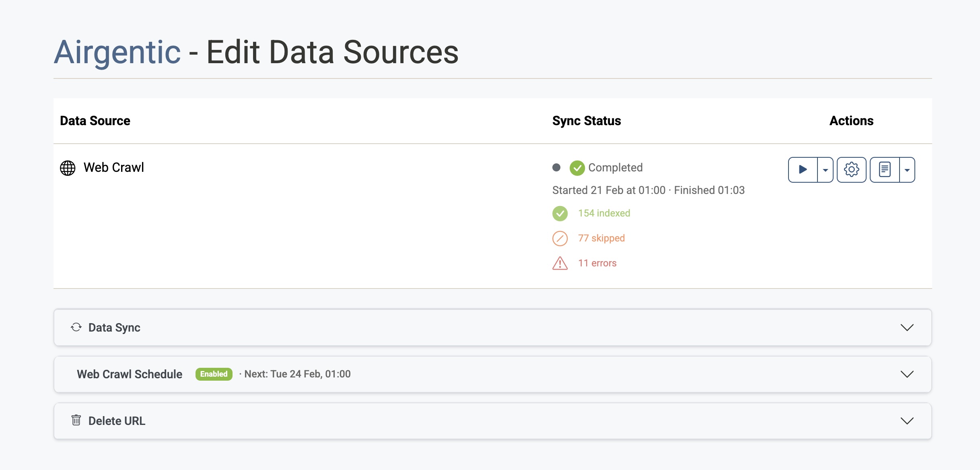This screenshot has width=980, height=470.
Task: Expand the Web Crawl Schedule panel chevron
Action: 907,374
